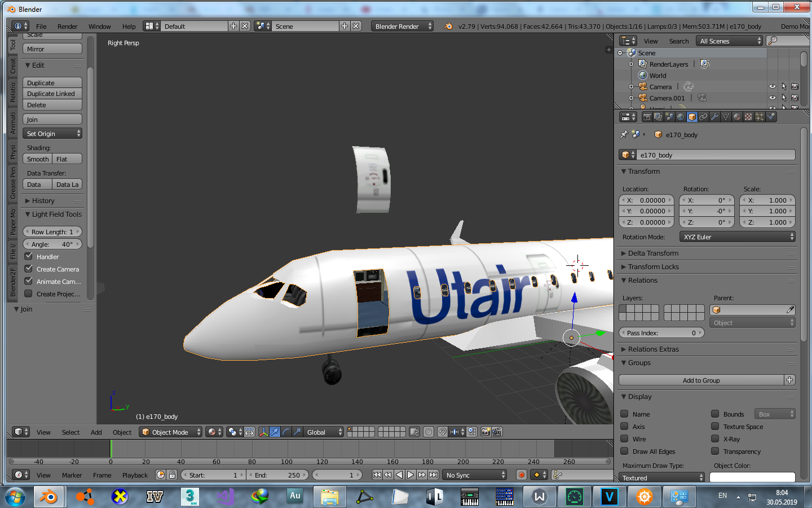Enable the Transparency checkbox

tap(715, 451)
